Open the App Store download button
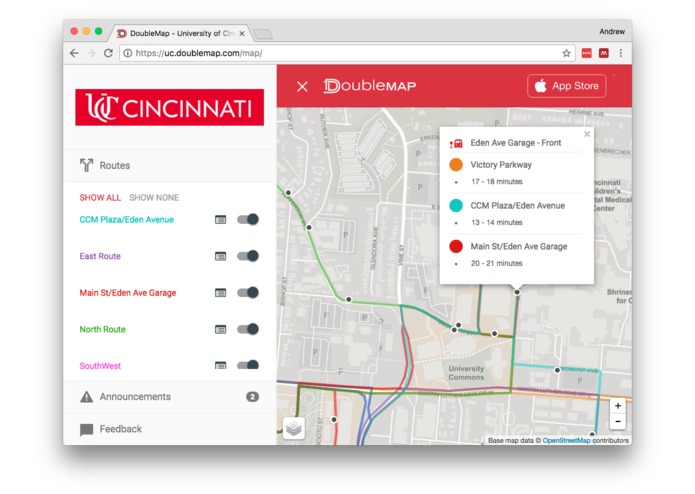The height and width of the screenshot is (494, 695). [x=566, y=86]
